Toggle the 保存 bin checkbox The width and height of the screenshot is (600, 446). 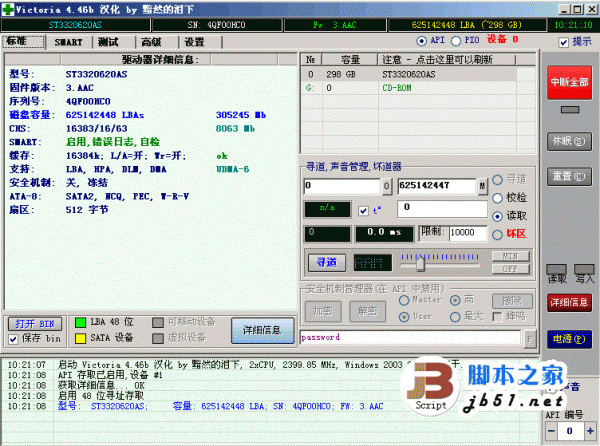13,339
